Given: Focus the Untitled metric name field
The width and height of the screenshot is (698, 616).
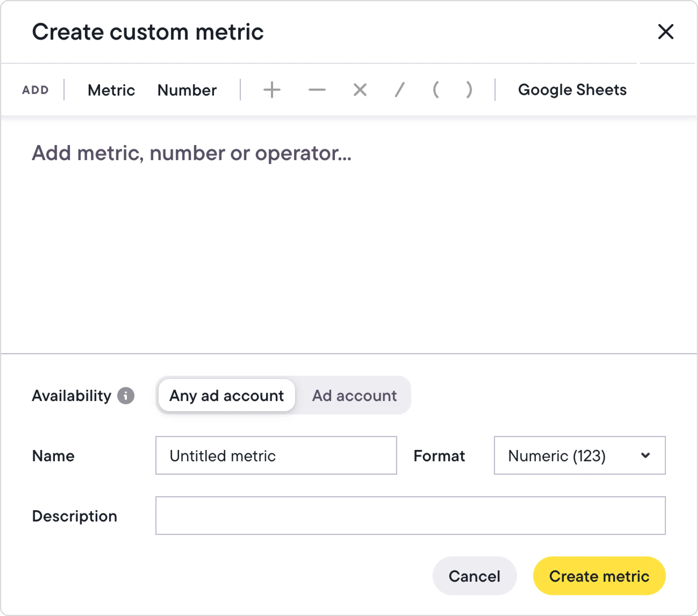Looking at the screenshot, I should click(x=276, y=455).
